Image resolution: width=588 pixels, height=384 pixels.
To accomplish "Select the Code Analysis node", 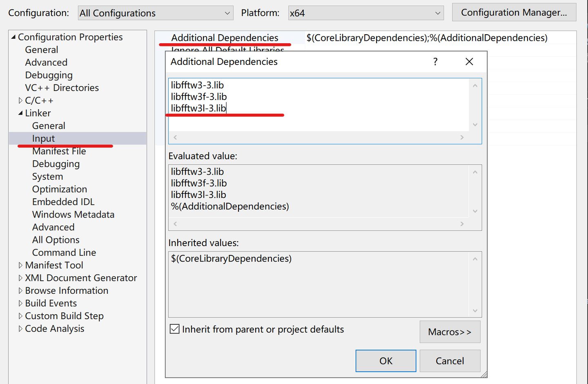I will point(54,328).
